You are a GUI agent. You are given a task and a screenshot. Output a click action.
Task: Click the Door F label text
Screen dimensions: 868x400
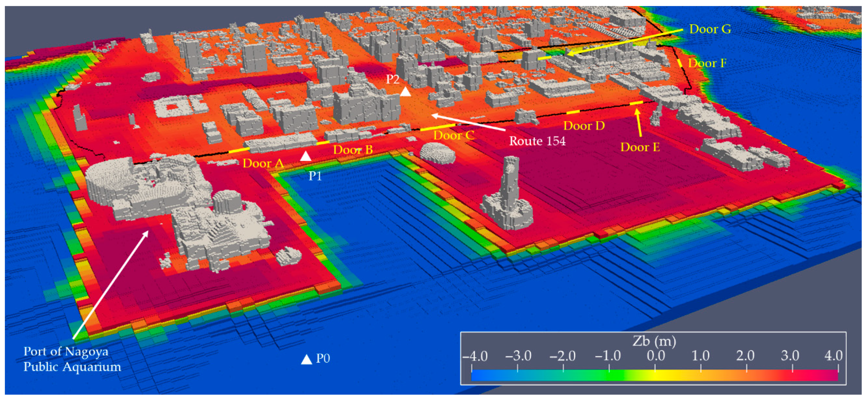coord(707,63)
